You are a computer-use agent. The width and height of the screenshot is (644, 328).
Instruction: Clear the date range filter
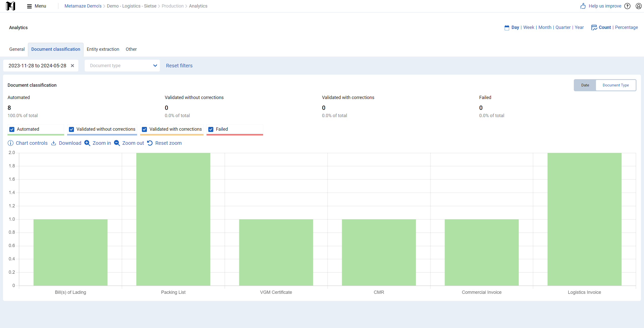click(72, 66)
